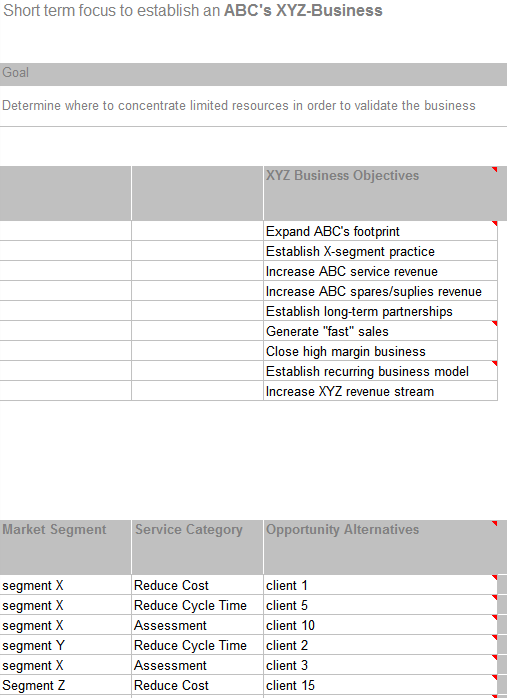Click the 'Market Segment' column header
The image size is (507, 698).
[x=65, y=547]
